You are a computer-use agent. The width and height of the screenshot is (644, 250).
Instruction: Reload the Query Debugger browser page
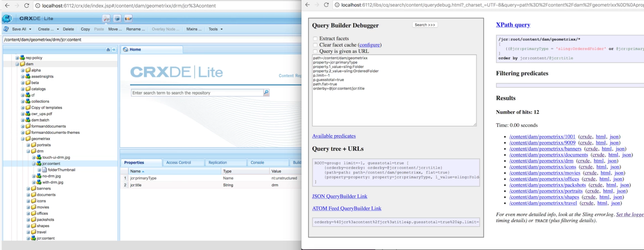[326, 5]
